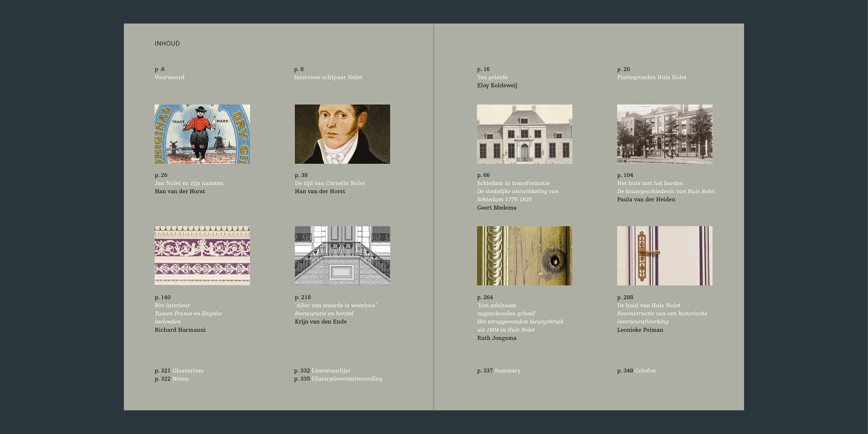Click author name Ruth Jongsma

coord(497,338)
